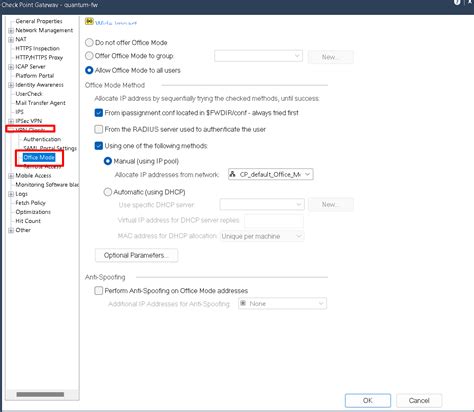Open Fetch Policy page
The image size is (474, 412).
pyautogui.click(x=30, y=203)
